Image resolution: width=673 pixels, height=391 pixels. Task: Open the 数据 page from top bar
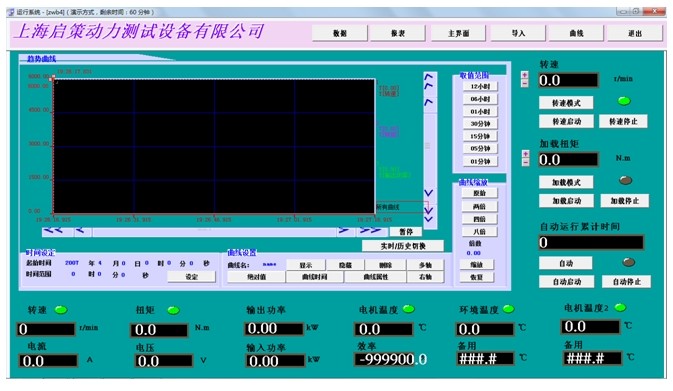coord(340,33)
